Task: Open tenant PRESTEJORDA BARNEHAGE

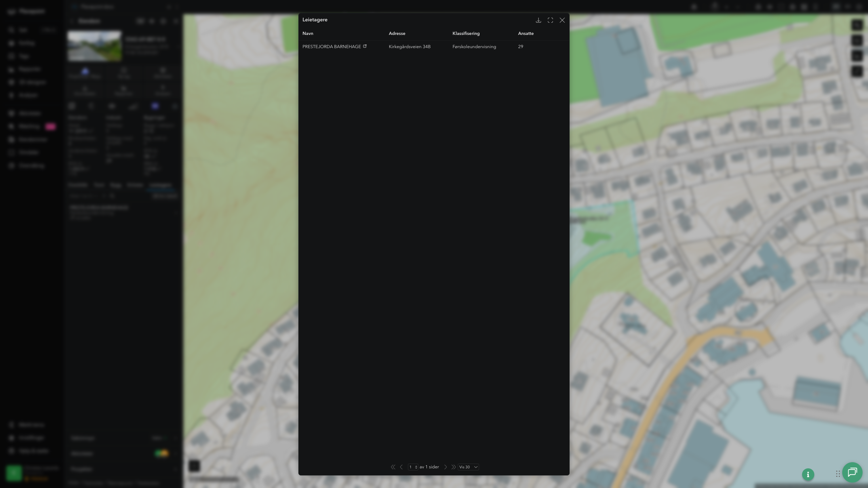Action: pos(332,47)
